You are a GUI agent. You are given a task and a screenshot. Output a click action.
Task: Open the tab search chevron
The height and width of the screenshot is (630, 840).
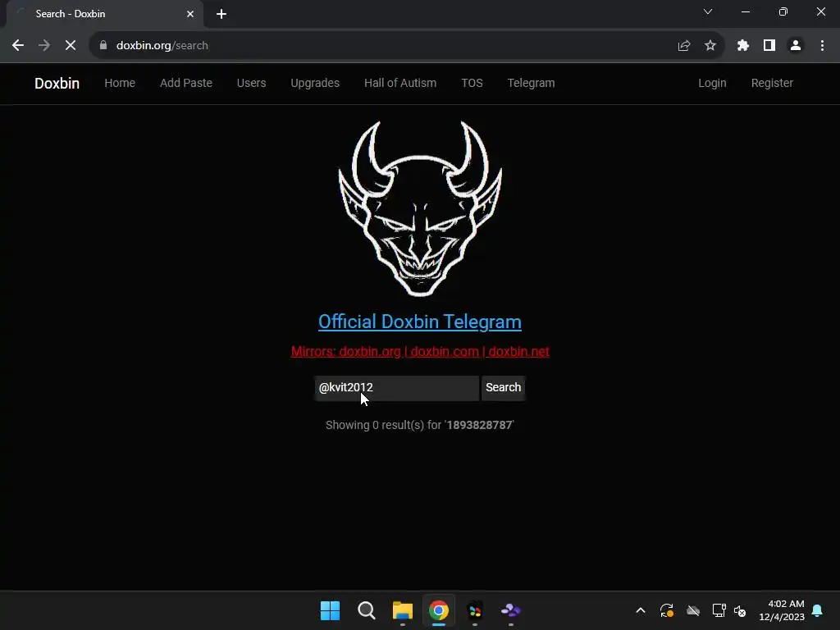tap(708, 11)
